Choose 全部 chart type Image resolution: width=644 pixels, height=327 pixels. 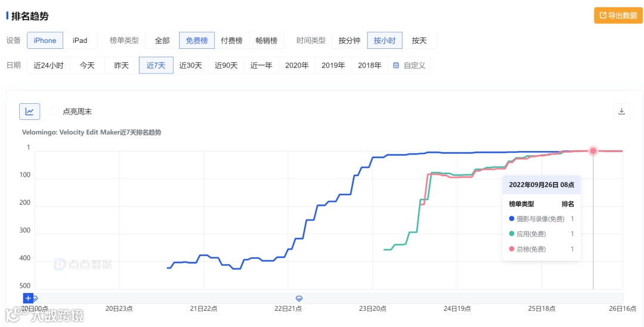tap(162, 41)
